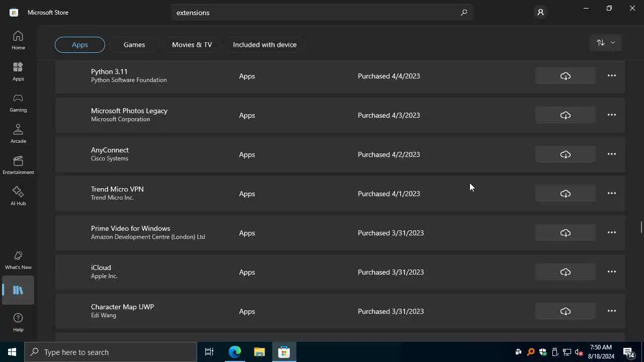The width and height of the screenshot is (644, 362).
Task: Open Library in the sidebar
Action: 18,290
